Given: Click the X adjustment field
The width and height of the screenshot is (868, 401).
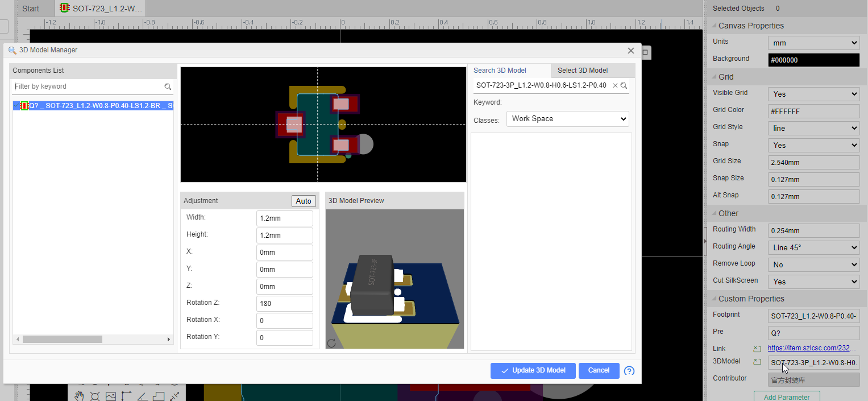Looking at the screenshot, I should pyautogui.click(x=285, y=253).
